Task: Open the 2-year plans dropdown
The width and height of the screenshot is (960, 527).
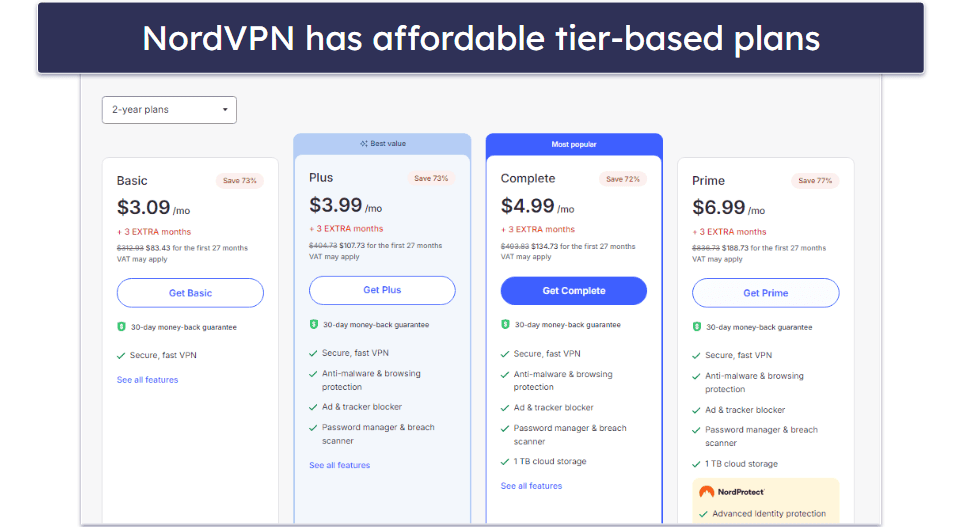Action: (x=169, y=110)
